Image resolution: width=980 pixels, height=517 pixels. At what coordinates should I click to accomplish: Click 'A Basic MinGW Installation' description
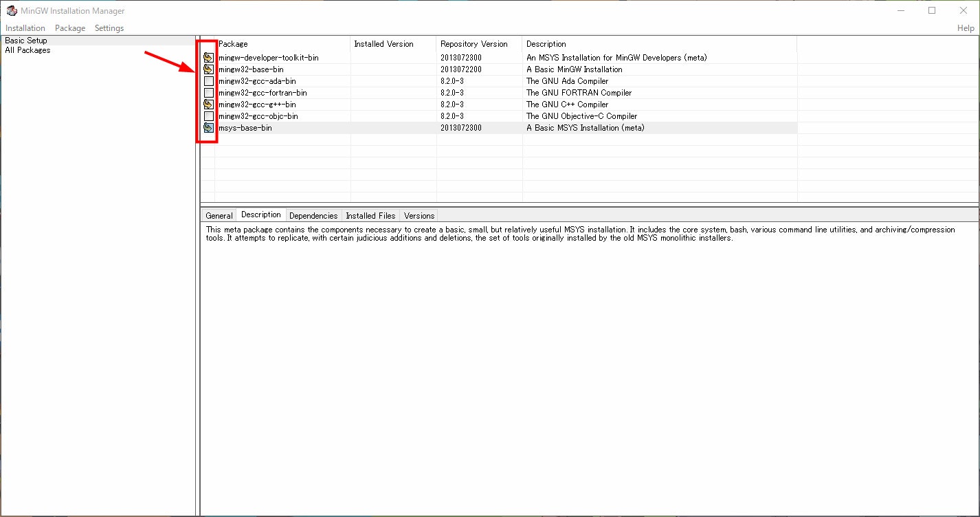(x=575, y=69)
